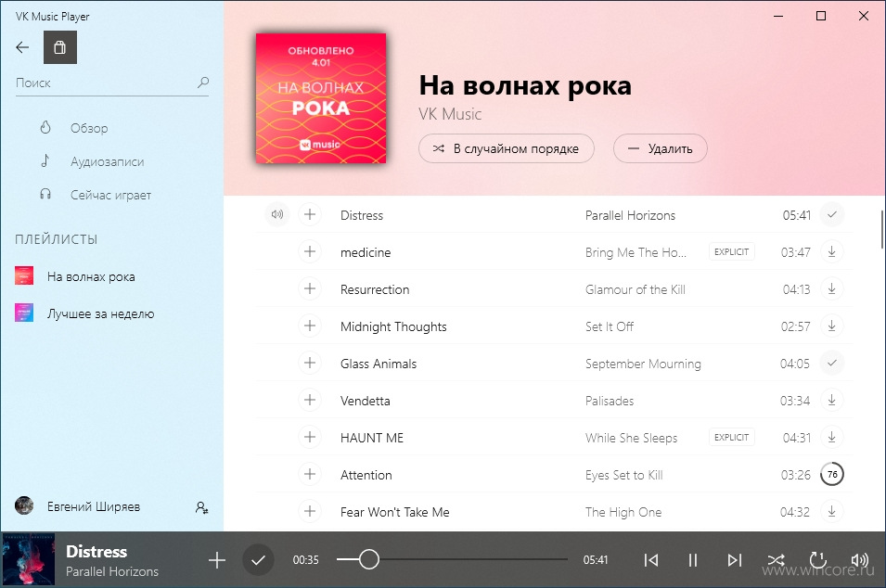
Task: Download the medicine track
Action: tap(832, 251)
